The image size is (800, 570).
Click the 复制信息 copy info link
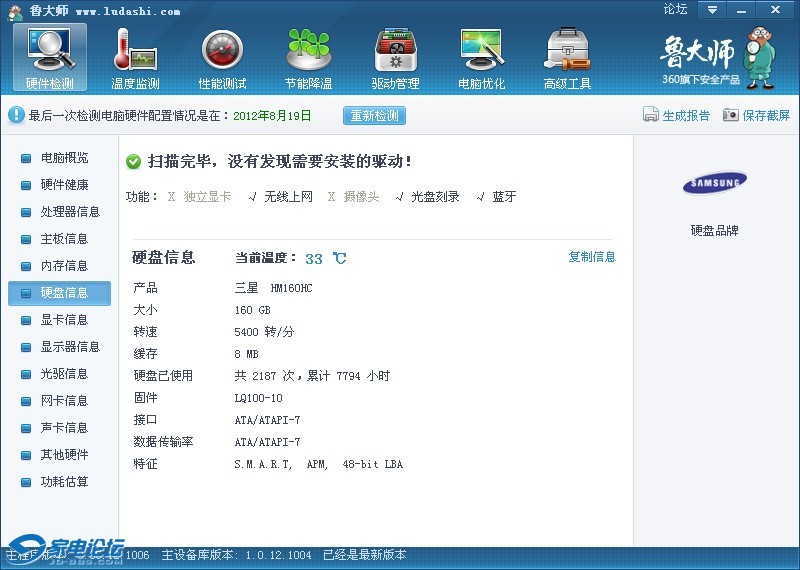point(592,257)
